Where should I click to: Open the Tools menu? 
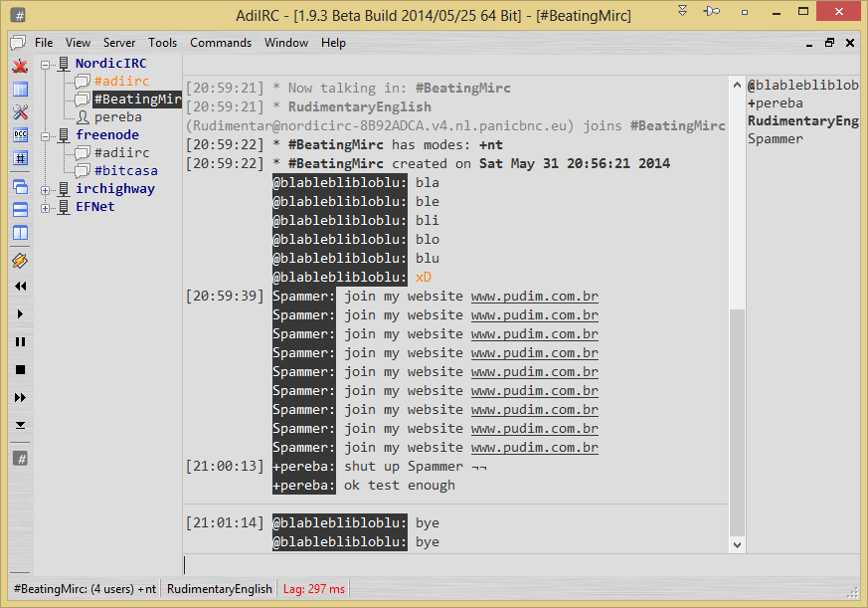tap(162, 43)
